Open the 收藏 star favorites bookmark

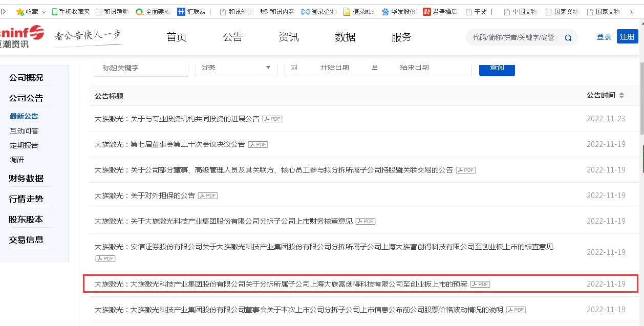pos(27,11)
